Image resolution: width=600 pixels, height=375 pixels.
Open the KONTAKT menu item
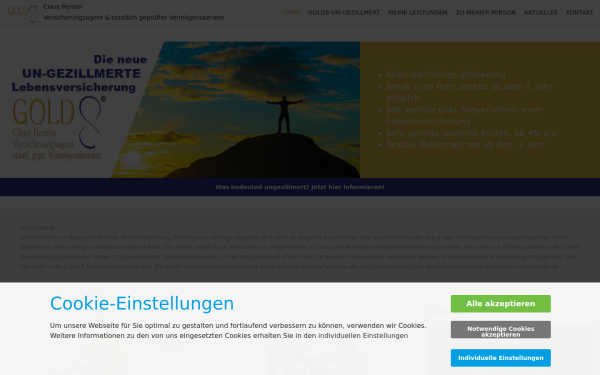pos(579,13)
